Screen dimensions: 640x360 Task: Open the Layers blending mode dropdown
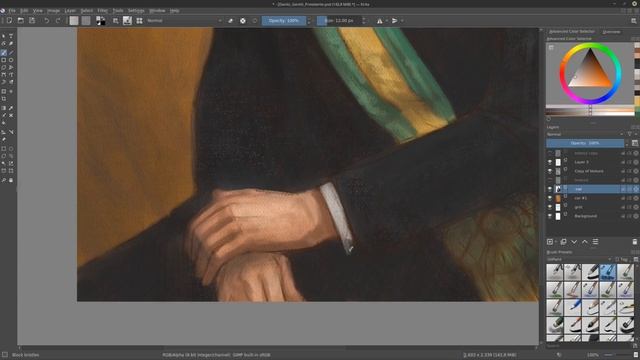(x=585, y=134)
